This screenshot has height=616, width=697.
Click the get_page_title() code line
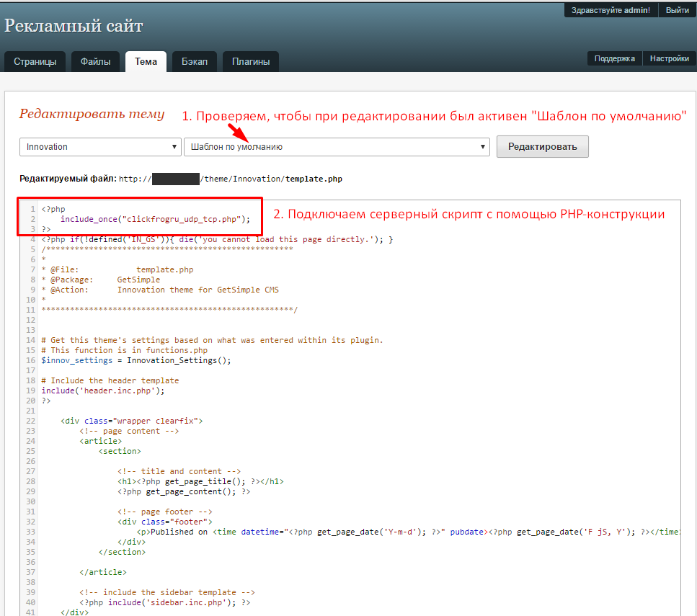point(200,481)
